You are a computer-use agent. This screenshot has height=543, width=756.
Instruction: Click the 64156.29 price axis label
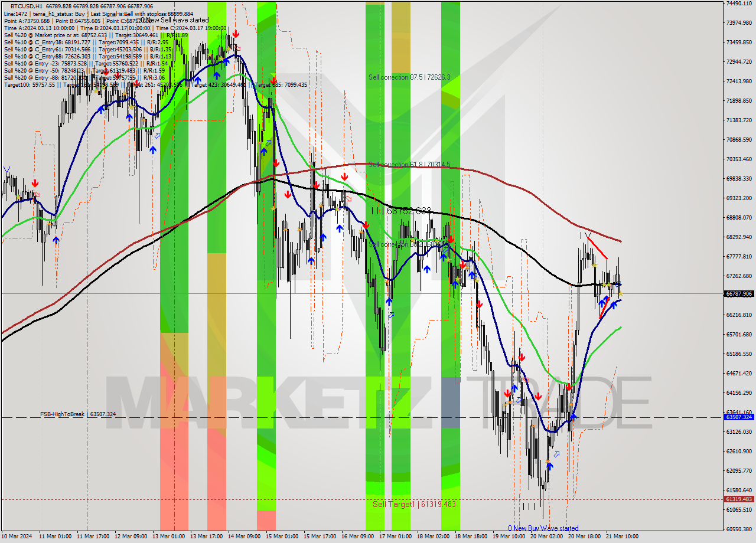click(738, 392)
